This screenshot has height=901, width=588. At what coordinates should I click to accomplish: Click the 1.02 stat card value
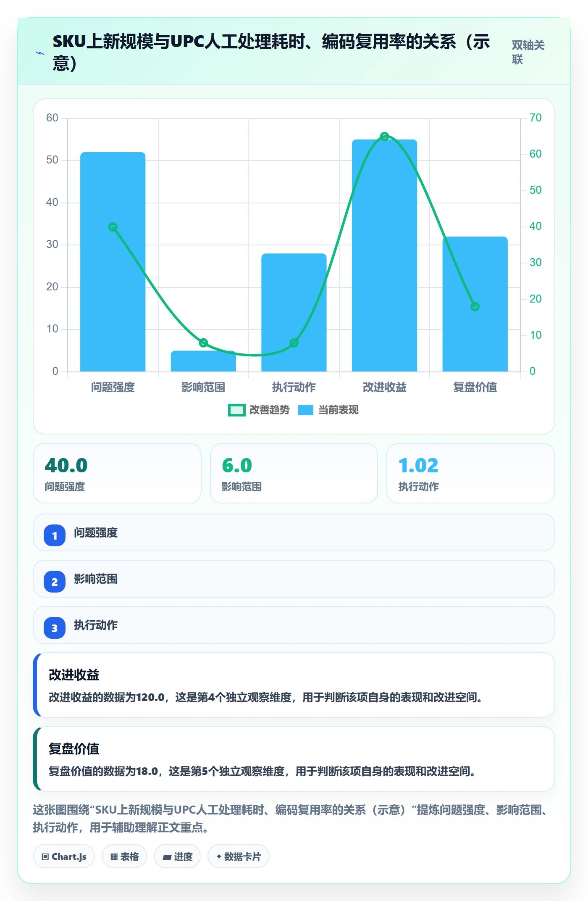point(418,465)
